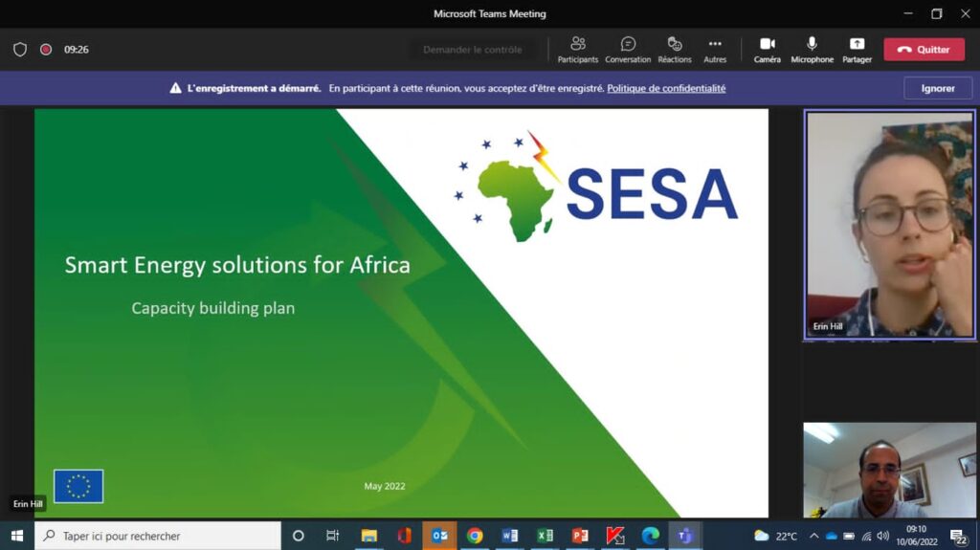Open the Participants panel

577,49
